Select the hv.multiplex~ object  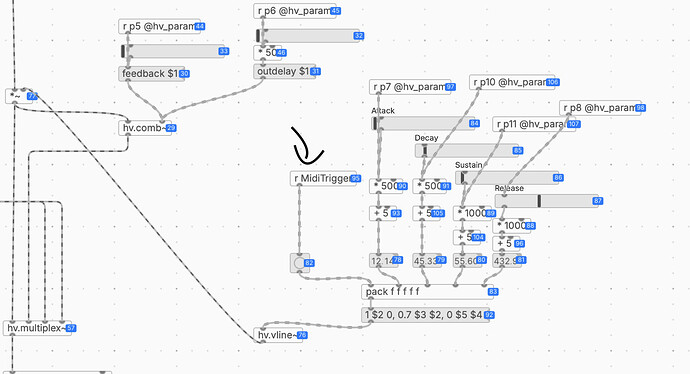(37, 328)
